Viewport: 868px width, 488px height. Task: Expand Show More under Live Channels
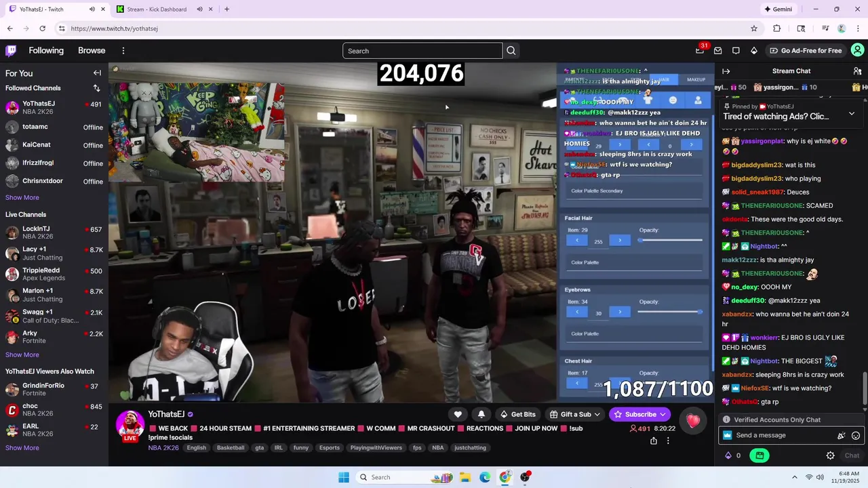point(22,354)
